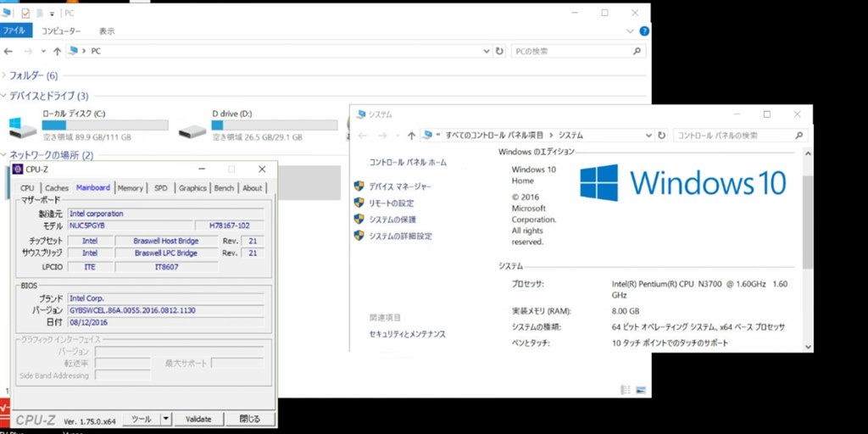Click the BIOS version GYBSWCEL value
Image resolution: width=868 pixels, height=434 pixels.
coord(165,310)
